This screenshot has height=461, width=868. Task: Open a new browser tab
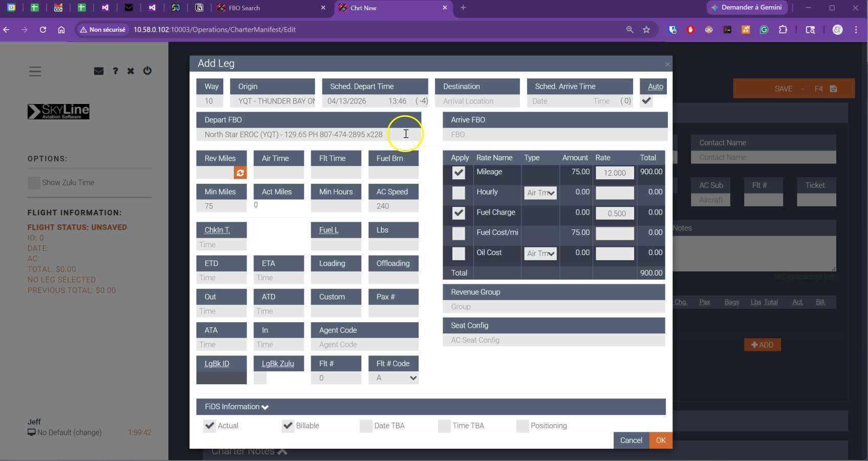tap(463, 8)
